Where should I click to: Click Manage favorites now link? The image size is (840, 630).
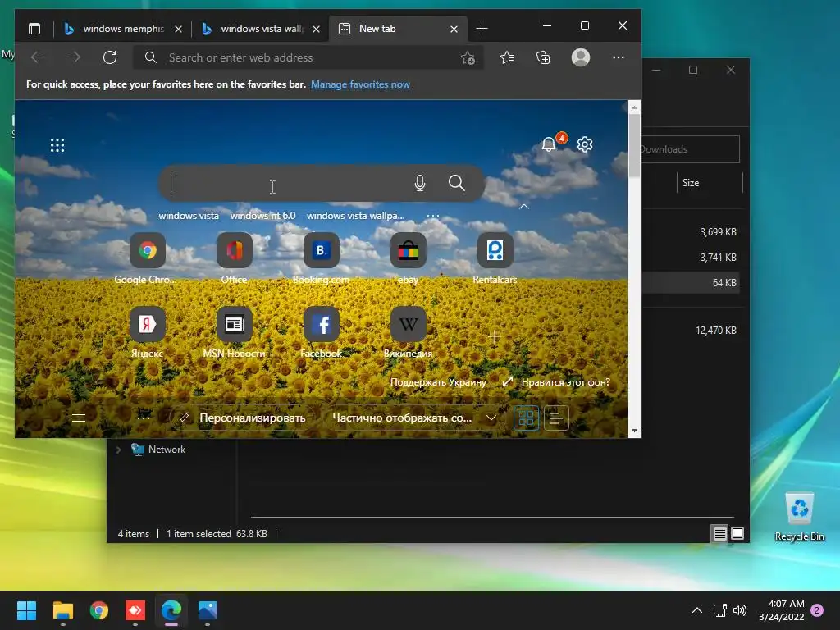tap(361, 84)
